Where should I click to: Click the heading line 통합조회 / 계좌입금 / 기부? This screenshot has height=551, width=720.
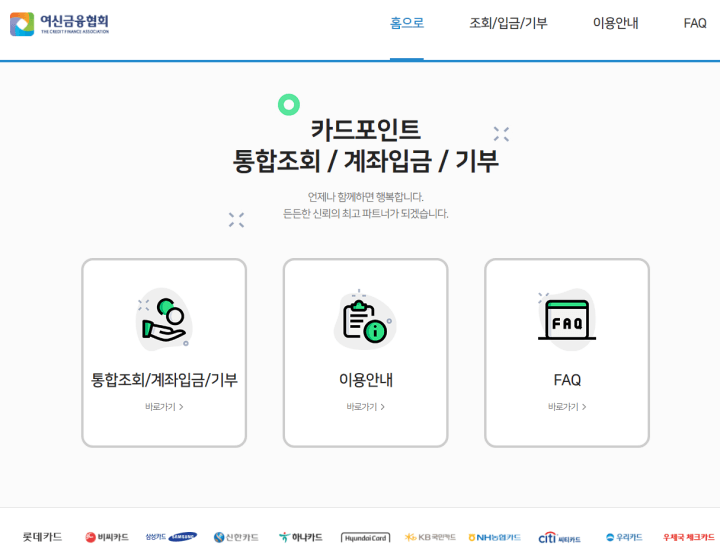coord(366,161)
